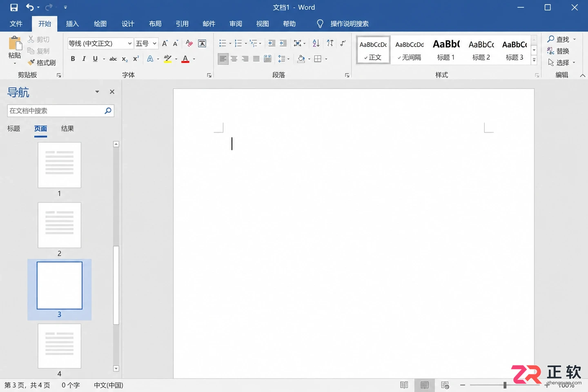
Task: Click the Center alignment icon
Action: click(x=234, y=59)
